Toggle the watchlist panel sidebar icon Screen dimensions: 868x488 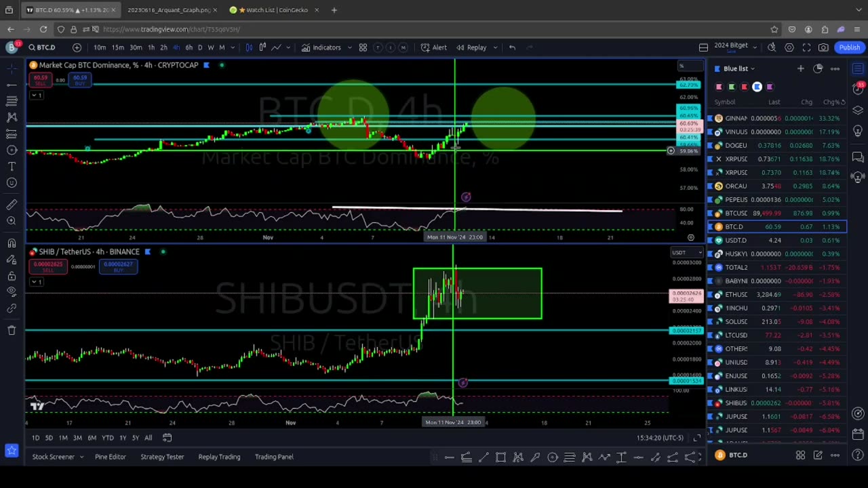click(x=858, y=68)
